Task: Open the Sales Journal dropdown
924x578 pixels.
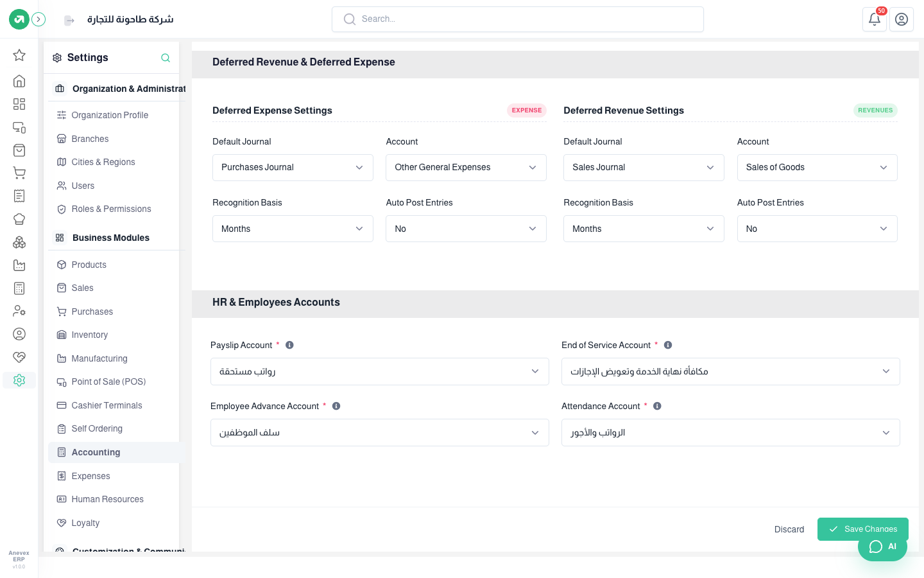Action: coord(644,168)
